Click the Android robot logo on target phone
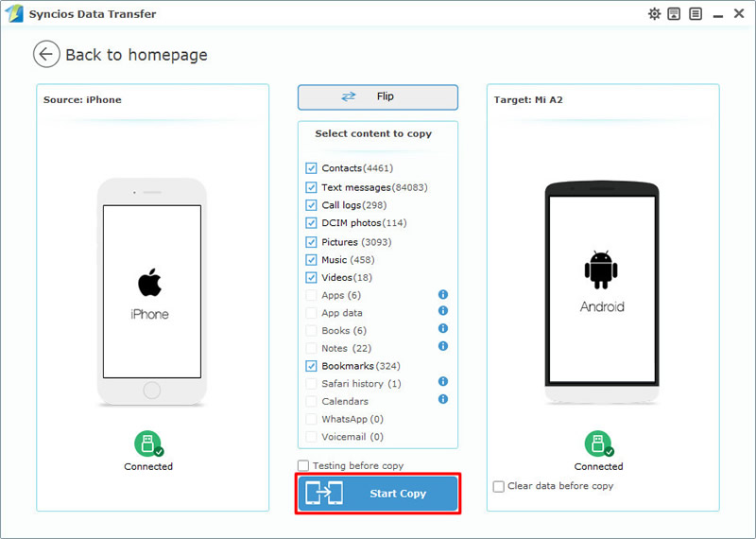Image resolution: width=756 pixels, height=539 pixels. coord(601,269)
